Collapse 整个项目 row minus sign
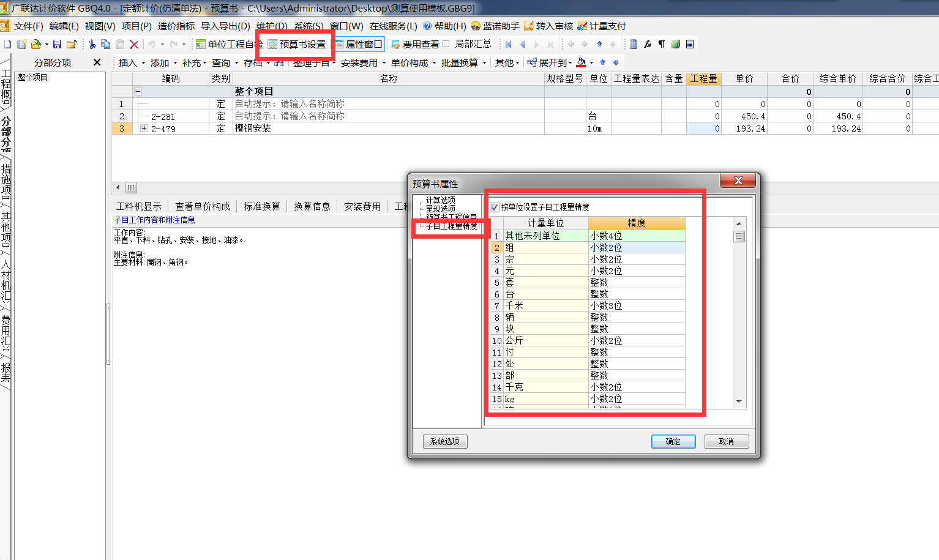Screen dimensions: 939x560 [x=138, y=92]
